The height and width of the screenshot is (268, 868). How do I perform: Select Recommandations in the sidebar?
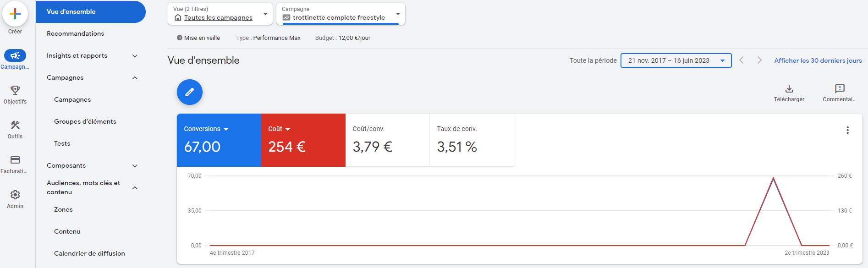point(75,33)
